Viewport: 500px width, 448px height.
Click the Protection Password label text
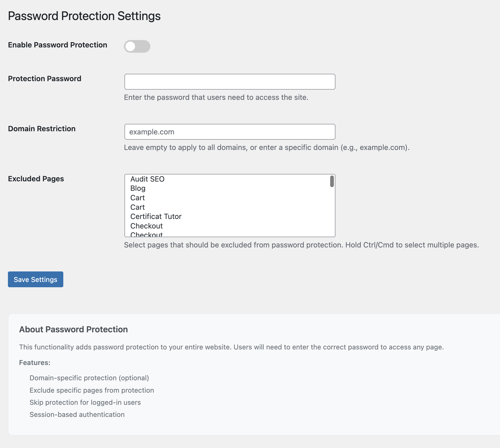45,79
